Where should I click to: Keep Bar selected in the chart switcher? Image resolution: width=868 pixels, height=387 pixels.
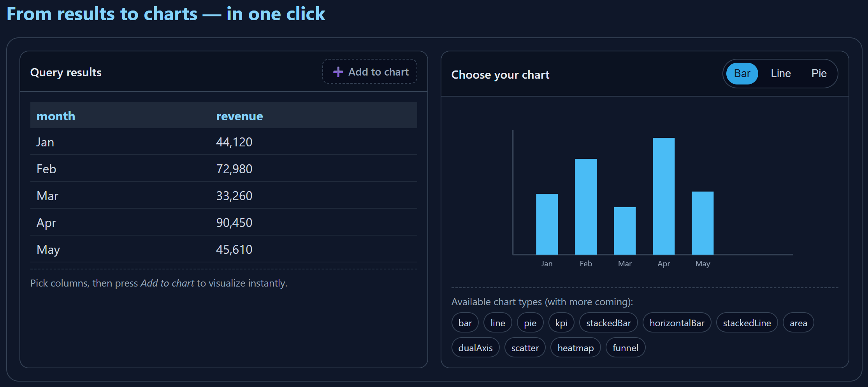[741, 73]
